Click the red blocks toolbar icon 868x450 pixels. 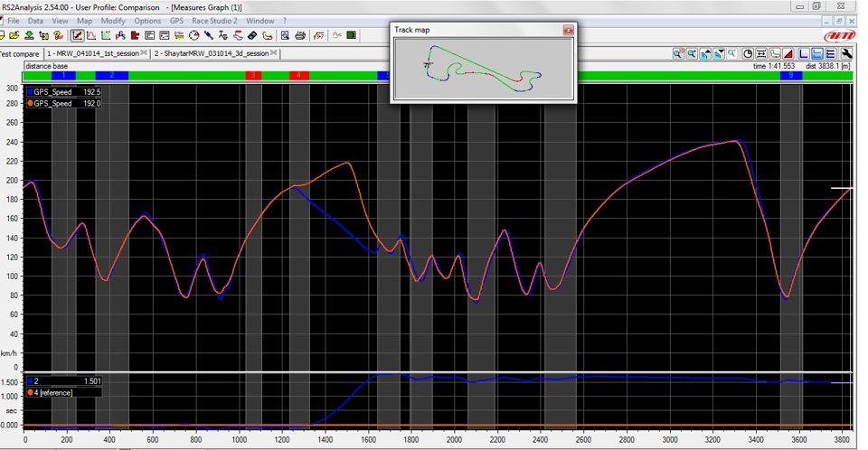[135, 35]
